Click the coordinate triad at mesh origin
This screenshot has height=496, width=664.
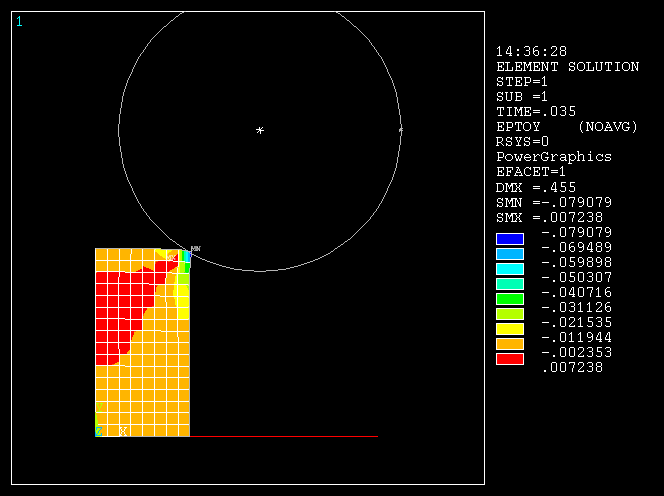point(98,431)
